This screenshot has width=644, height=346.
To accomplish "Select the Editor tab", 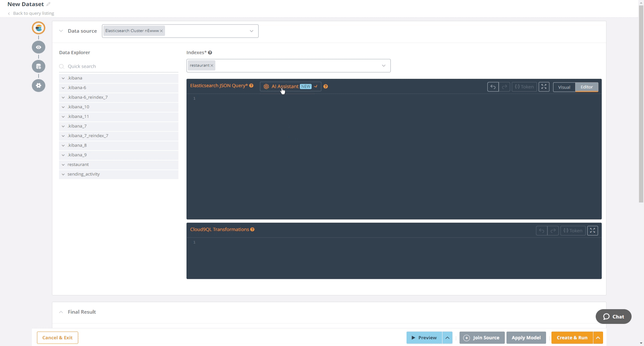I will [x=587, y=87].
